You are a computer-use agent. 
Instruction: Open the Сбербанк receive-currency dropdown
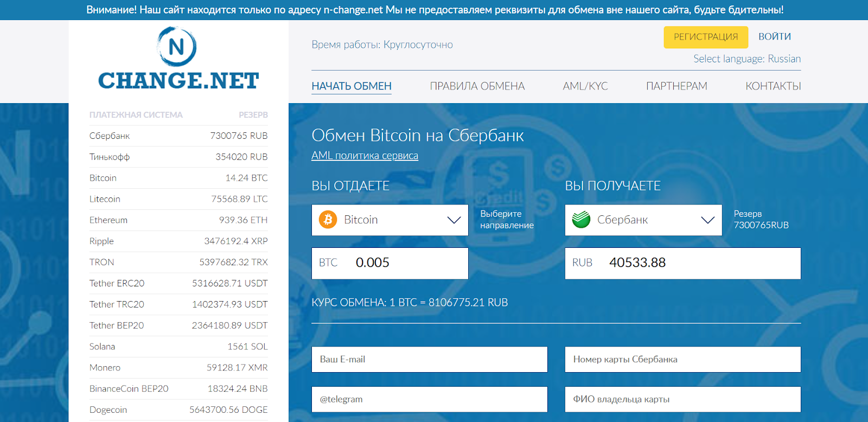click(x=643, y=220)
